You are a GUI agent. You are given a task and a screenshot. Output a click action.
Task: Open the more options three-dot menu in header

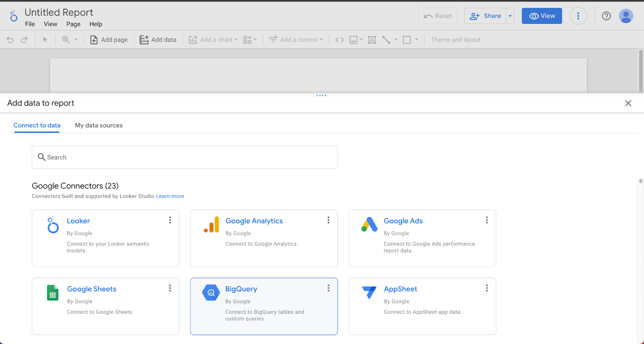(578, 16)
